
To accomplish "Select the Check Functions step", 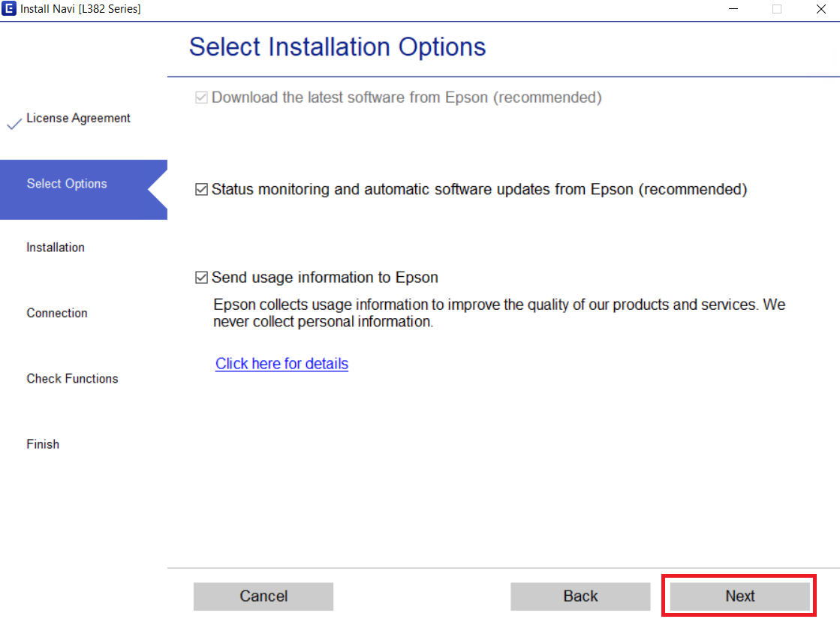I will [x=72, y=378].
